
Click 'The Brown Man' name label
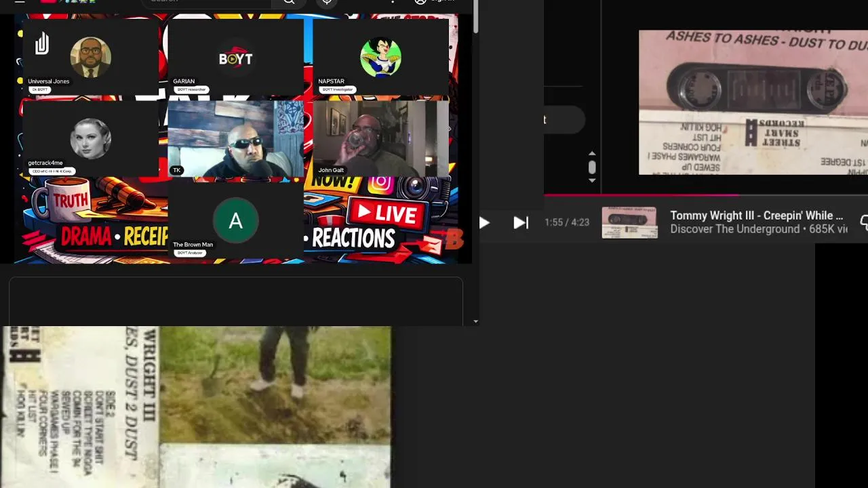click(193, 245)
